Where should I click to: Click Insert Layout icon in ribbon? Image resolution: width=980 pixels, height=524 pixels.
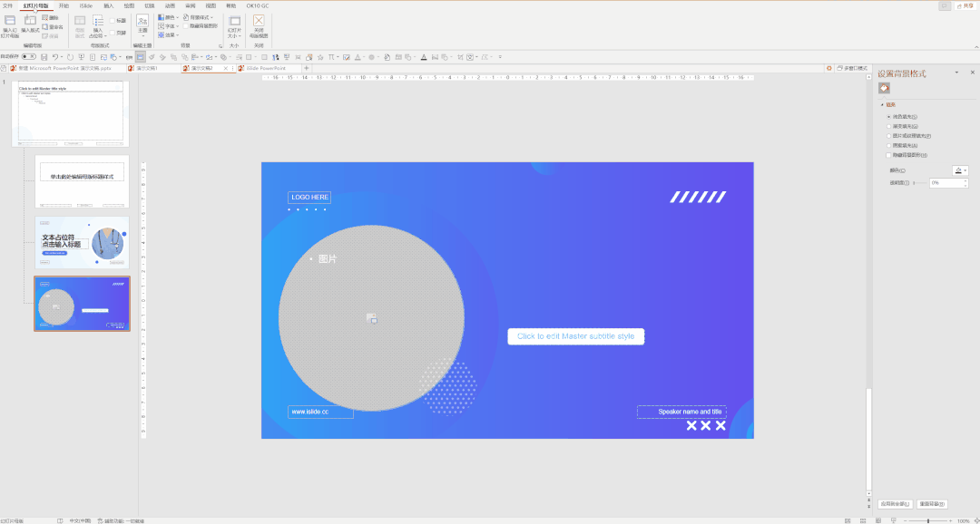tap(30, 20)
